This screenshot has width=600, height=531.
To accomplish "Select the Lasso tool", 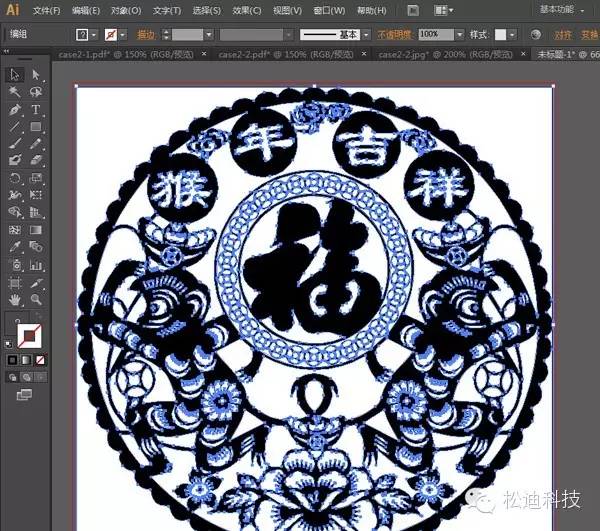I will pos(36,92).
